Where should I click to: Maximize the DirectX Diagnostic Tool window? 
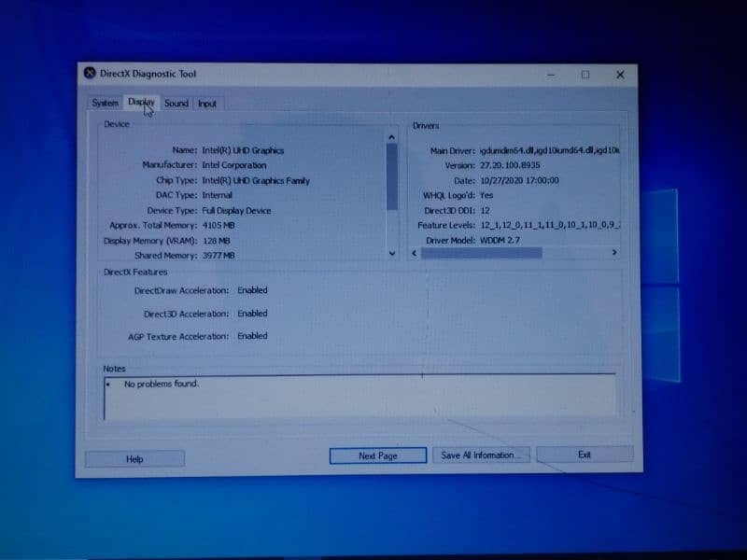[585, 75]
